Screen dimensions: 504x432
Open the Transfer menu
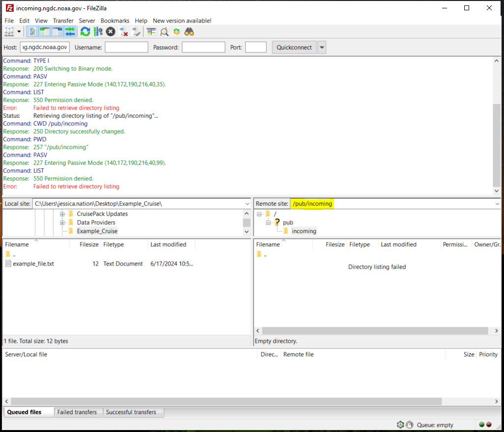click(x=63, y=21)
